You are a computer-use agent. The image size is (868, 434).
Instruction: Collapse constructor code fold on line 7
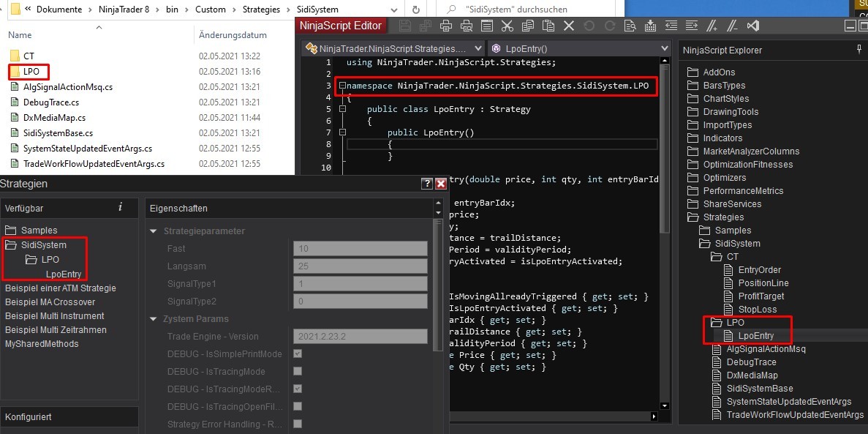pyautogui.click(x=342, y=132)
